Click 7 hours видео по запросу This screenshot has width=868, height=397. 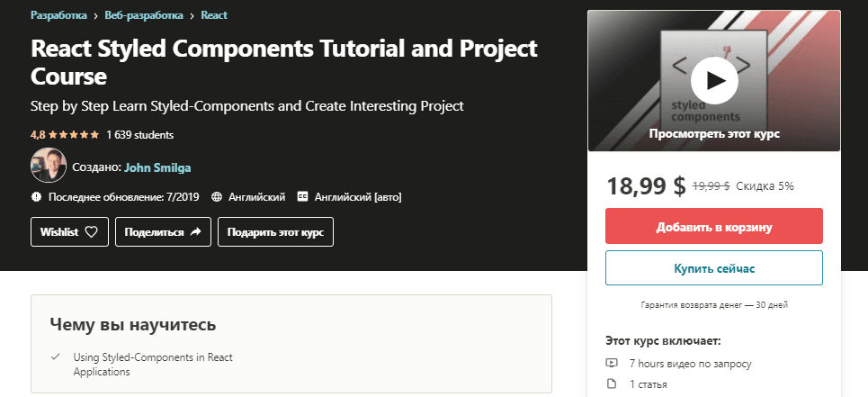(x=690, y=364)
